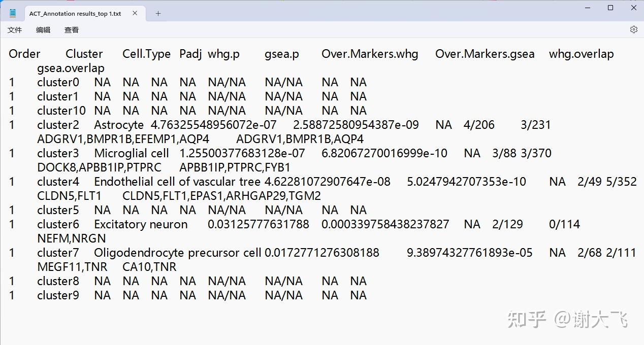Open the Notepad settings gear
The width and height of the screenshot is (644, 345).
pyautogui.click(x=633, y=29)
